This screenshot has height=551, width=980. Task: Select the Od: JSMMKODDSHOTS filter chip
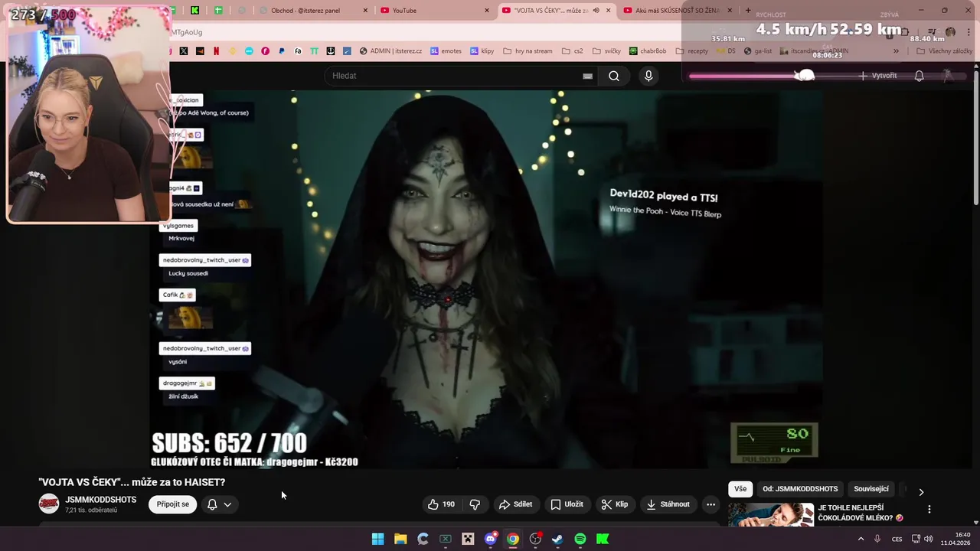(800, 489)
